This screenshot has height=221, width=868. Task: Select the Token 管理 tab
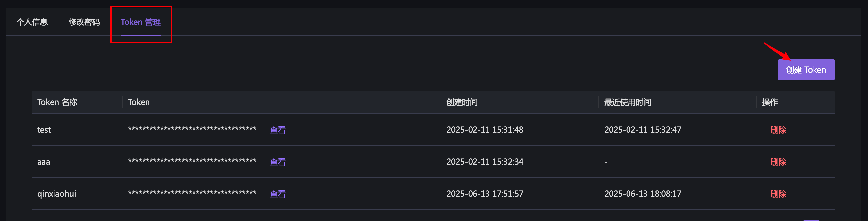(141, 22)
